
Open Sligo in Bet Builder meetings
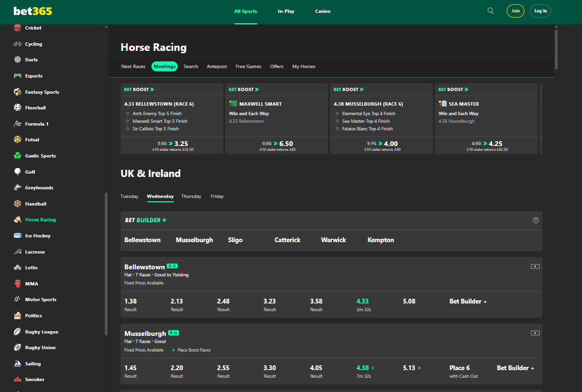coord(235,240)
